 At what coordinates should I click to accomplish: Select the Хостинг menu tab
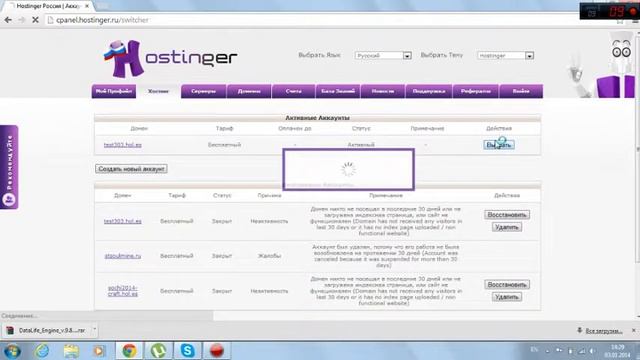158,91
